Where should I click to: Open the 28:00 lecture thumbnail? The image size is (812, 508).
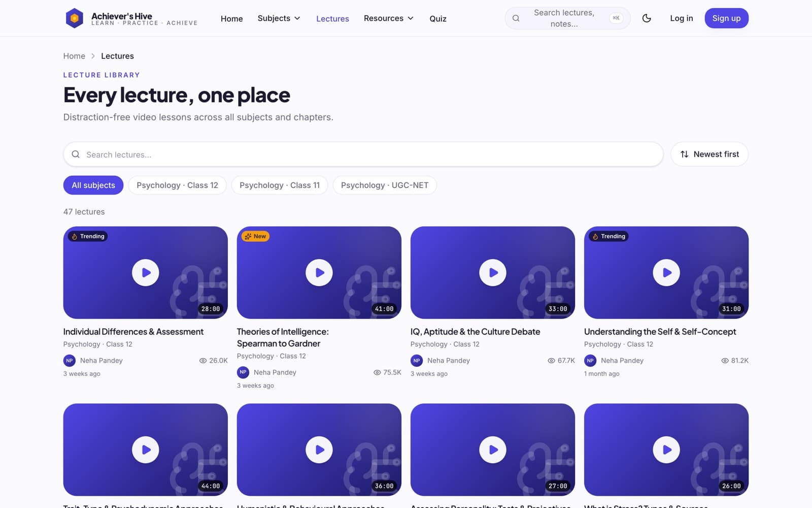[146, 273]
